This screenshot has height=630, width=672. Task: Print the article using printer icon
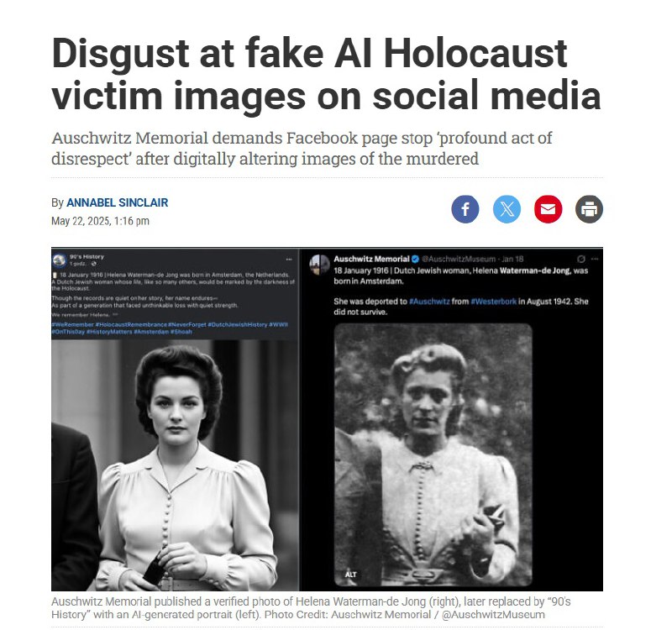click(590, 209)
